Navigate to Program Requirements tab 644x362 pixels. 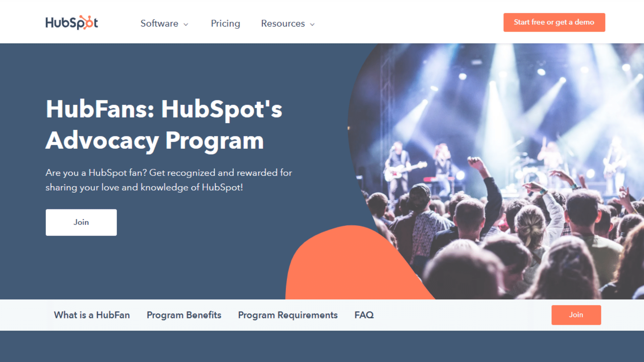coord(288,315)
